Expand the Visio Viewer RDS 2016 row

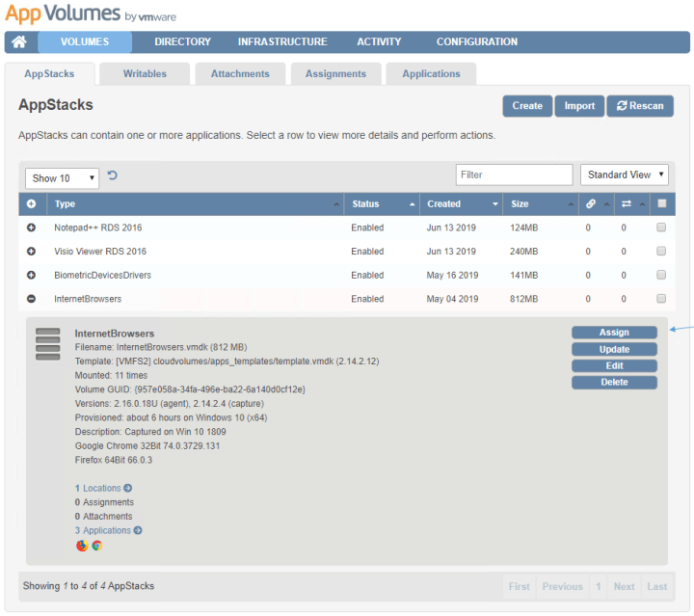tap(31, 252)
